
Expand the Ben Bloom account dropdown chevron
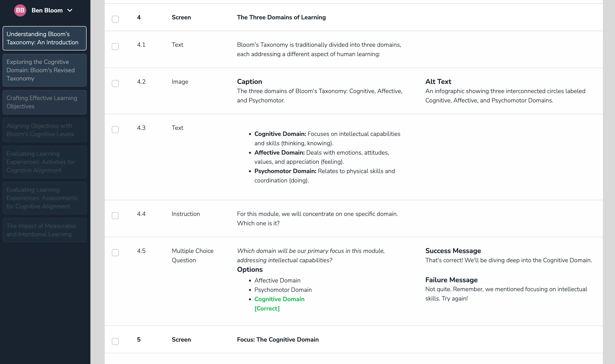click(x=70, y=10)
